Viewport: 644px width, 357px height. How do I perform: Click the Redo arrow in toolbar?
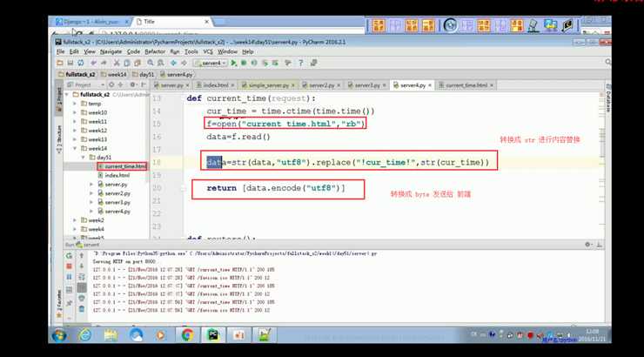pos(104,63)
